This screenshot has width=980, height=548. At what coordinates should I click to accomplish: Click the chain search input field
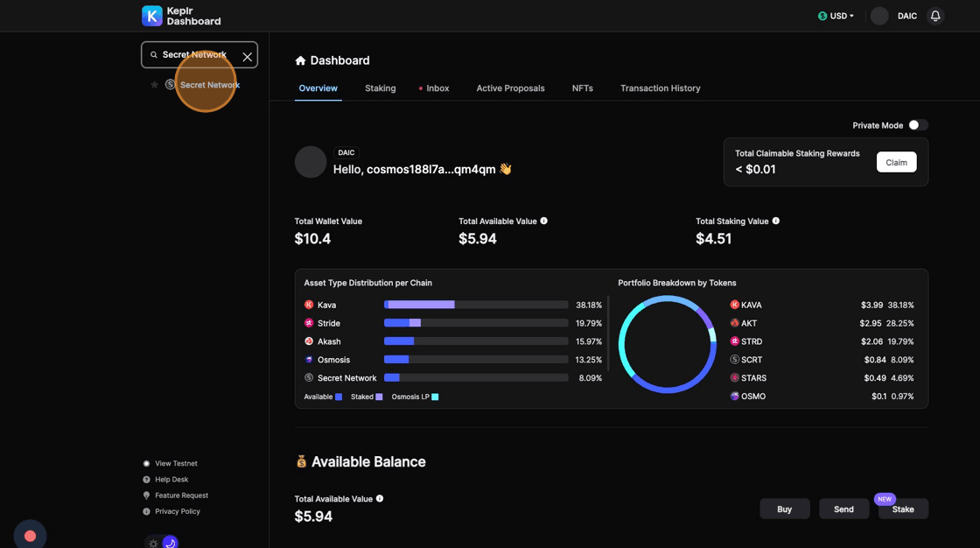tap(194, 55)
